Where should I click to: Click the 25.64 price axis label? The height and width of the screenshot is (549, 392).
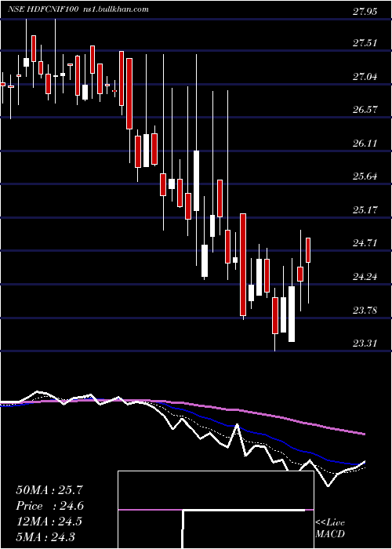(x=365, y=176)
